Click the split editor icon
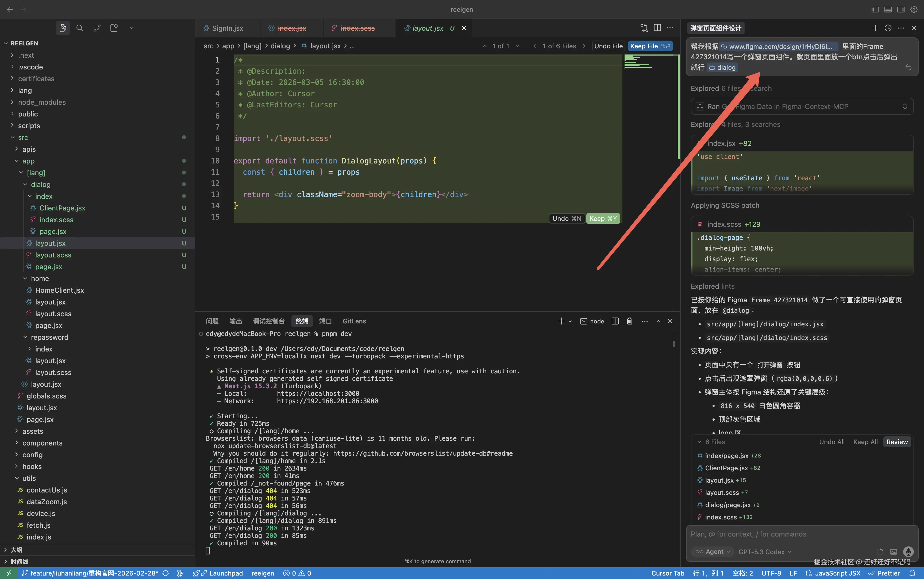Image resolution: width=924 pixels, height=579 pixels. point(657,28)
